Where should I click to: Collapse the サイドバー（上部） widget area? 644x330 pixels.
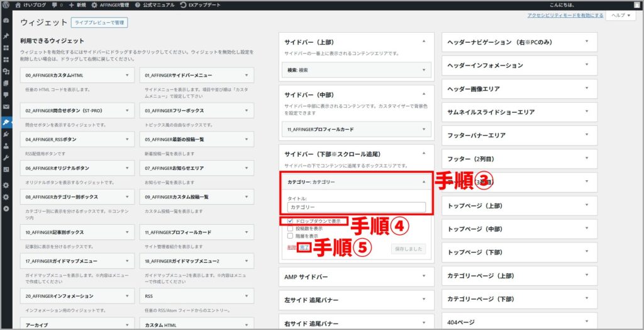click(423, 42)
